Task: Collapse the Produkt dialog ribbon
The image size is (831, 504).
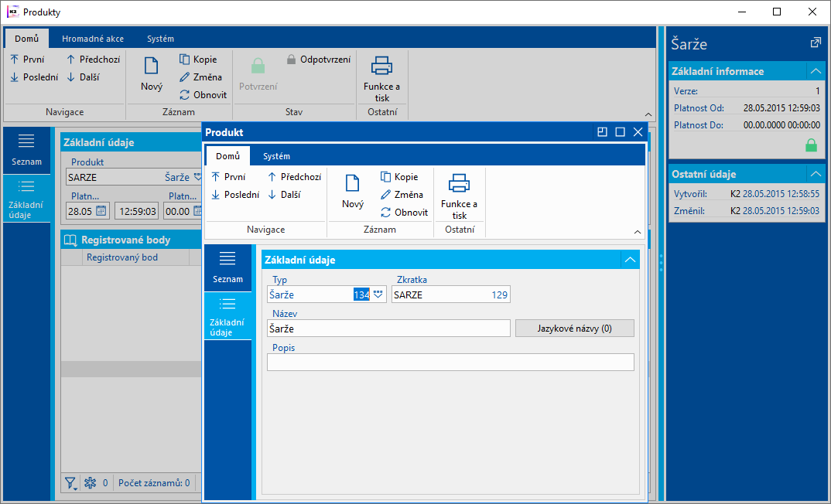Action: pyautogui.click(x=638, y=232)
